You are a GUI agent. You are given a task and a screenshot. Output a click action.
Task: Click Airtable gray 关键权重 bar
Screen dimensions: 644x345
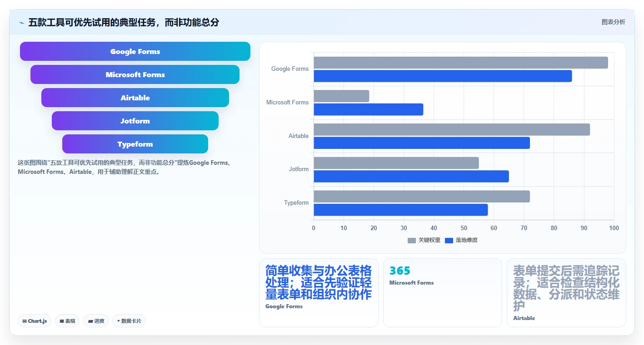(x=452, y=129)
